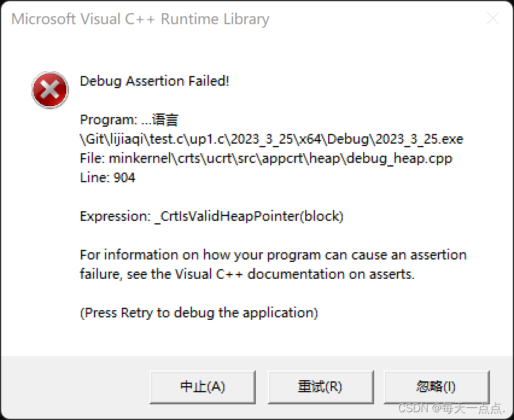
Task: Select the Debug Assertion Failed! heading
Action: click(154, 81)
